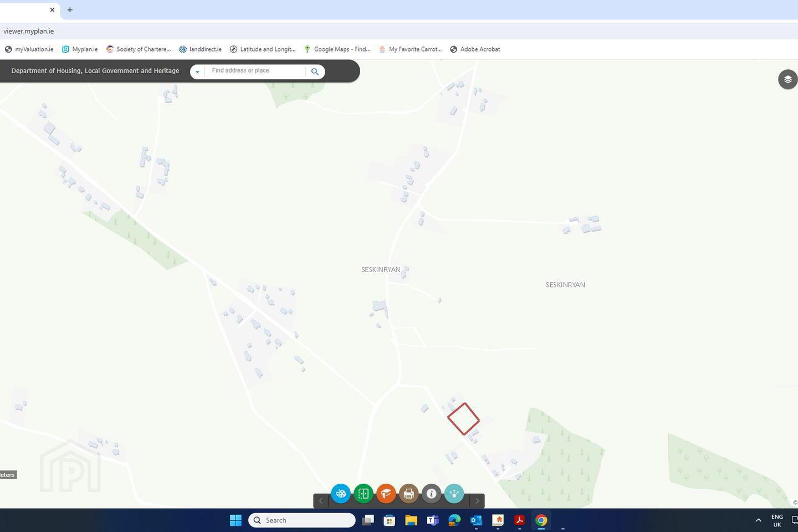Open the landdirect.ie bookmark

point(200,49)
